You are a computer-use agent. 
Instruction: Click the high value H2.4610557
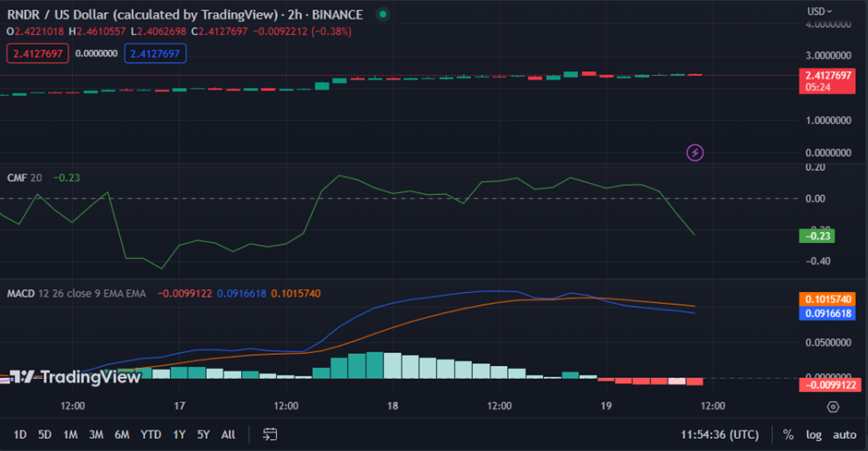tap(98, 31)
